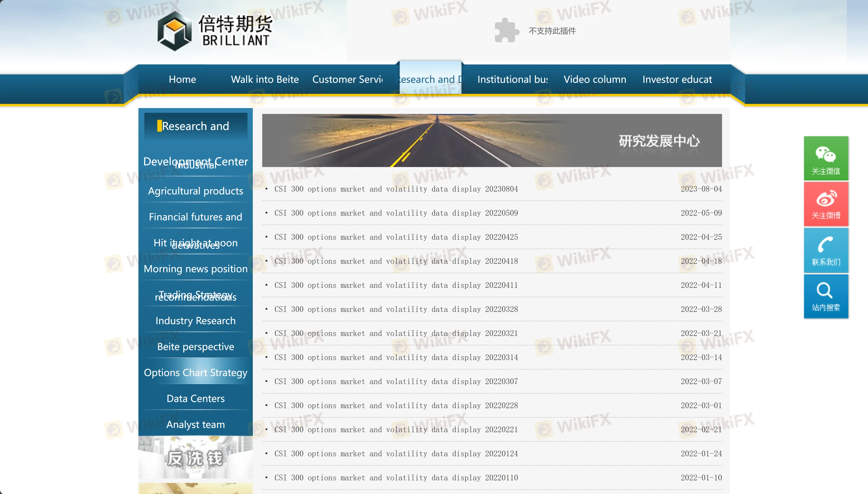Open Analyst team sidebar entry
Screen dimensions: 868x494
pos(195,424)
